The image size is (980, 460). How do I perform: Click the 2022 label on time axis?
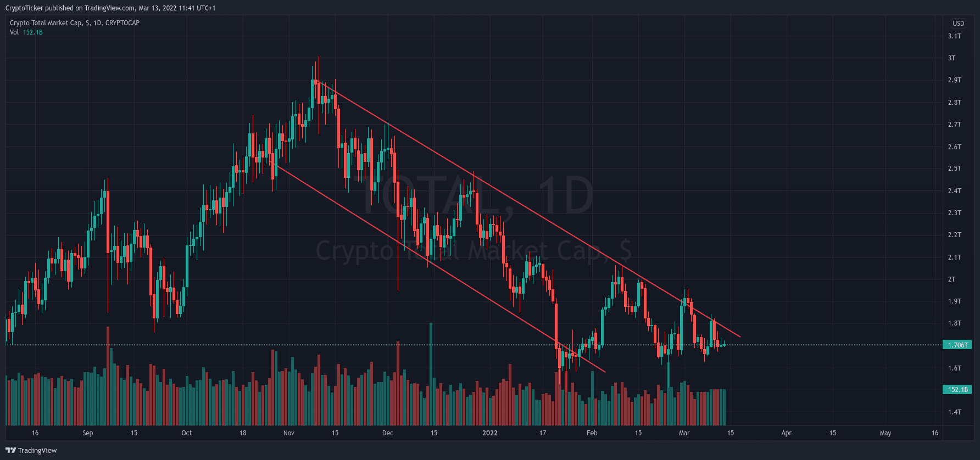(490, 433)
